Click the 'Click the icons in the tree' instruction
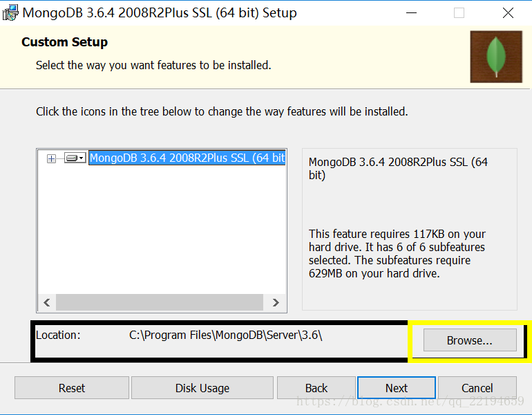The width and height of the screenshot is (532, 415). coord(222,111)
